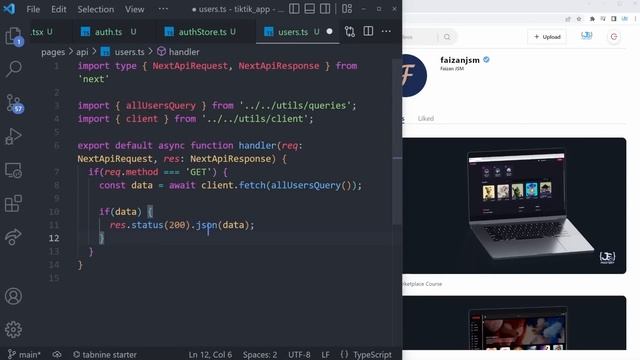Open the Manage gear icon
The height and width of the screenshot is (360, 640).
coord(13,329)
